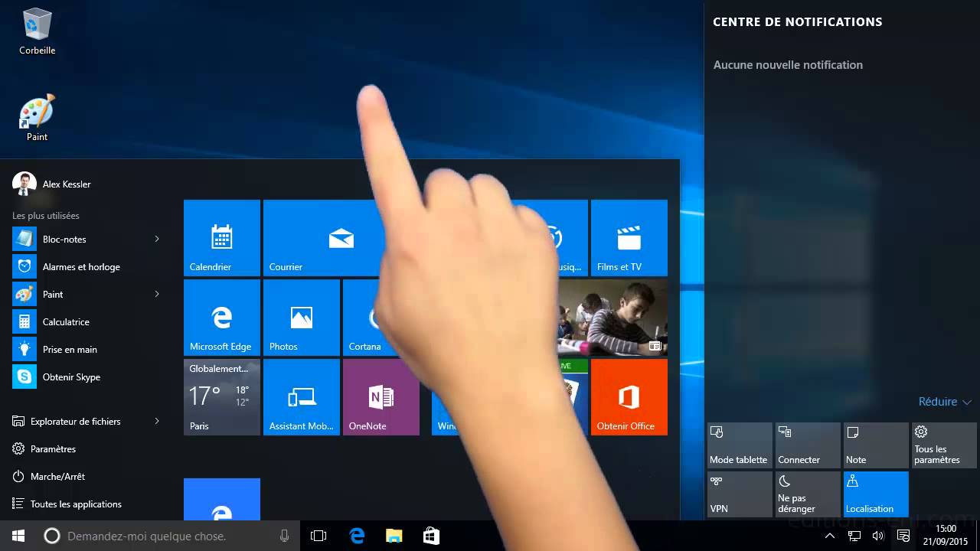Open Edge from the taskbar
This screenshot has width=980, height=551.
tap(357, 536)
